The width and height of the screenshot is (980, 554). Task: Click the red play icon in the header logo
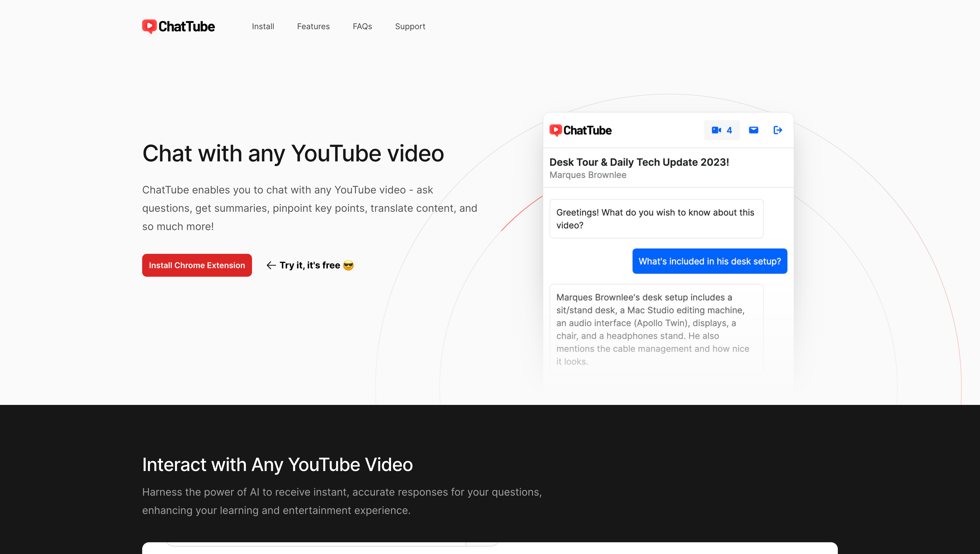click(x=150, y=26)
